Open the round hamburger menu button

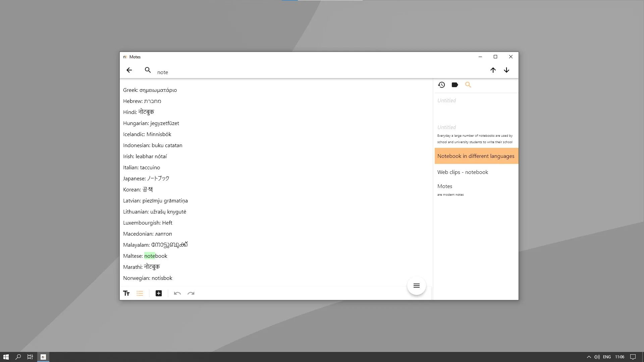pos(417,286)
